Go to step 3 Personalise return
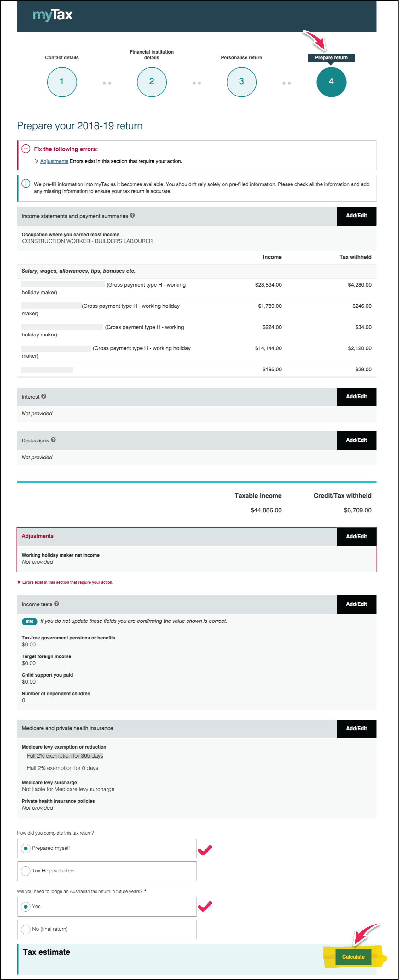399x980 pixels. (241, 82)
